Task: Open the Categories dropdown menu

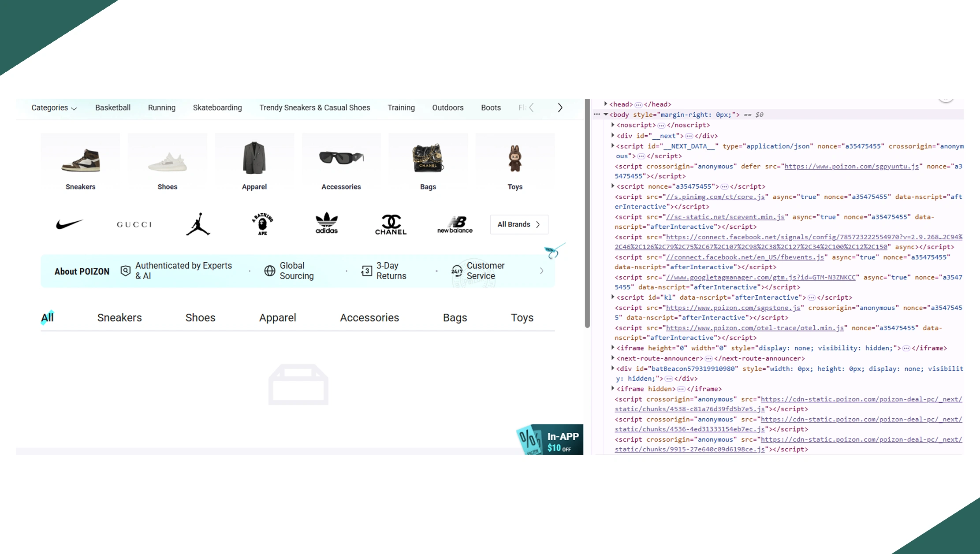Action: [x=54, y=108]
